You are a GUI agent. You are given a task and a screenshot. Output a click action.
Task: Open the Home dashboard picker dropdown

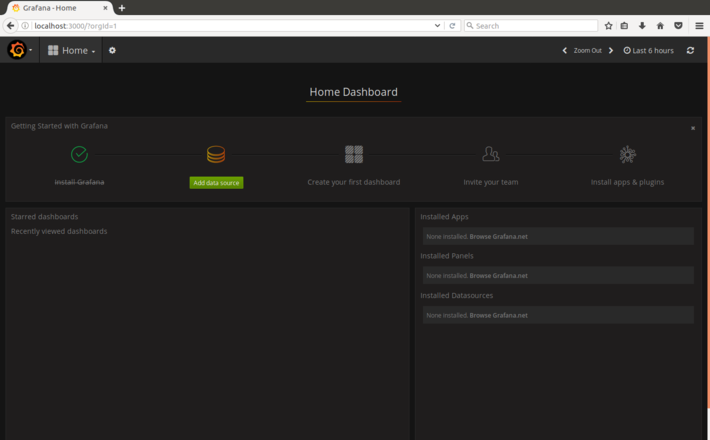[72, 50]
